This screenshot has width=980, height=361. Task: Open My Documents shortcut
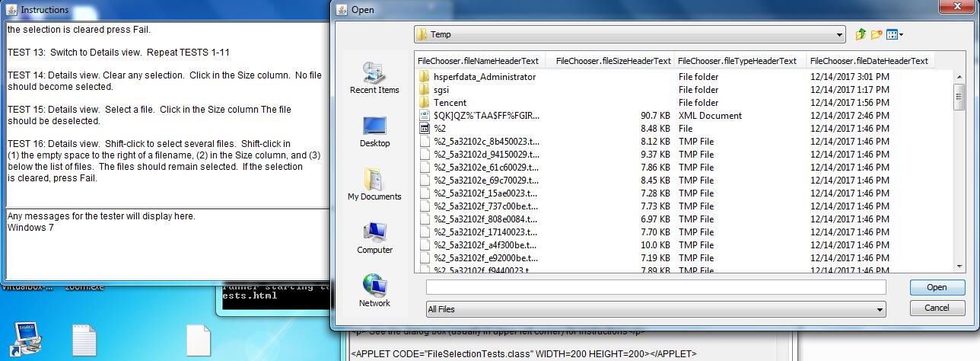pyautogui.click(x=374, y=185)
